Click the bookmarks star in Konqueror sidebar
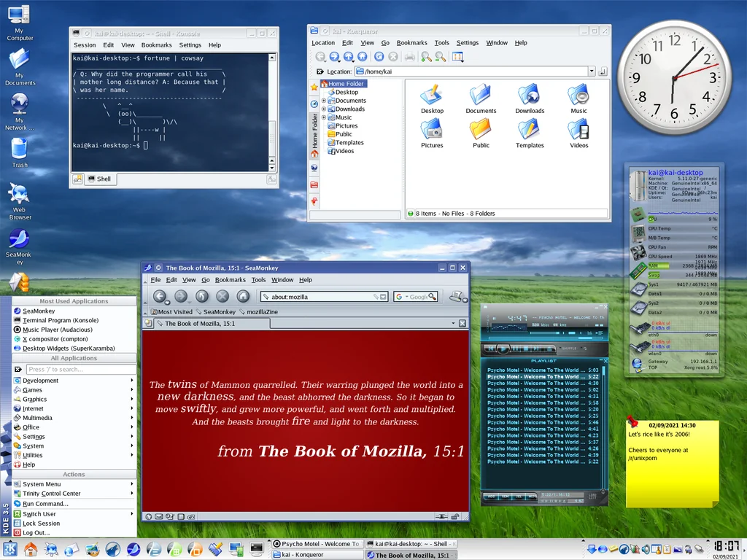747x560 pixels. point(314,87)
